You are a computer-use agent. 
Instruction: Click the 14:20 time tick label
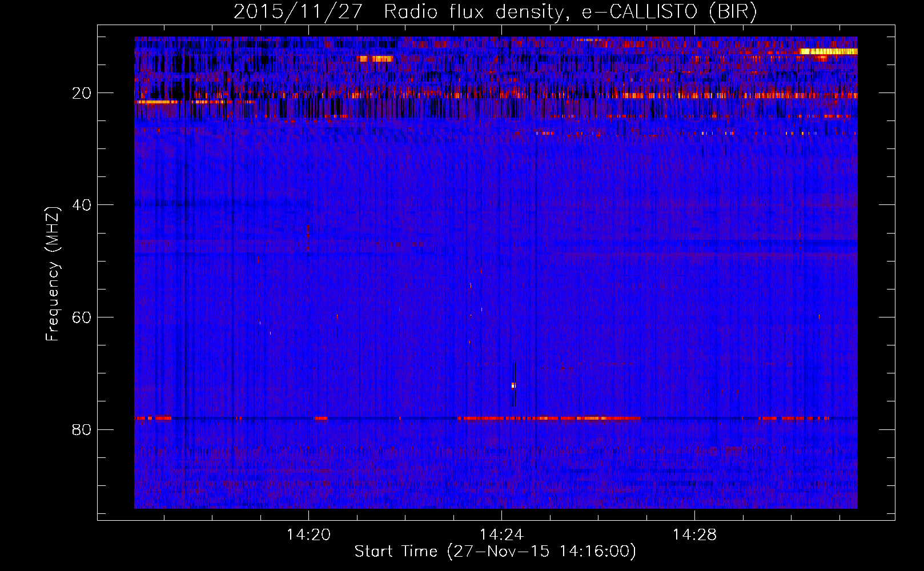point(308,535)
